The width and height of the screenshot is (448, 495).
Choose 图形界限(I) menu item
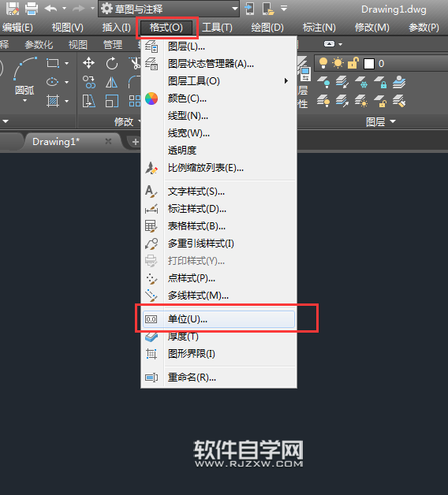[218, 354]
